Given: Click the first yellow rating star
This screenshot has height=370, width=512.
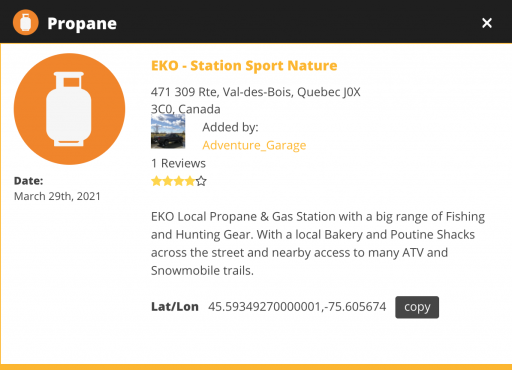Looking at the screenshot, I should pyautogui.click(x=156, y=181).
